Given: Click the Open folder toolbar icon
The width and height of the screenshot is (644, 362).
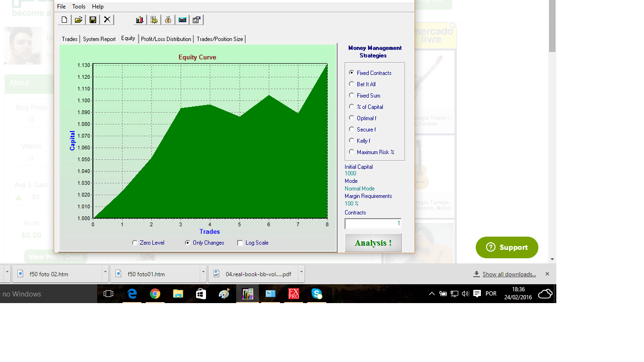Looking at the screenshot, I should [x=79, y=20].
